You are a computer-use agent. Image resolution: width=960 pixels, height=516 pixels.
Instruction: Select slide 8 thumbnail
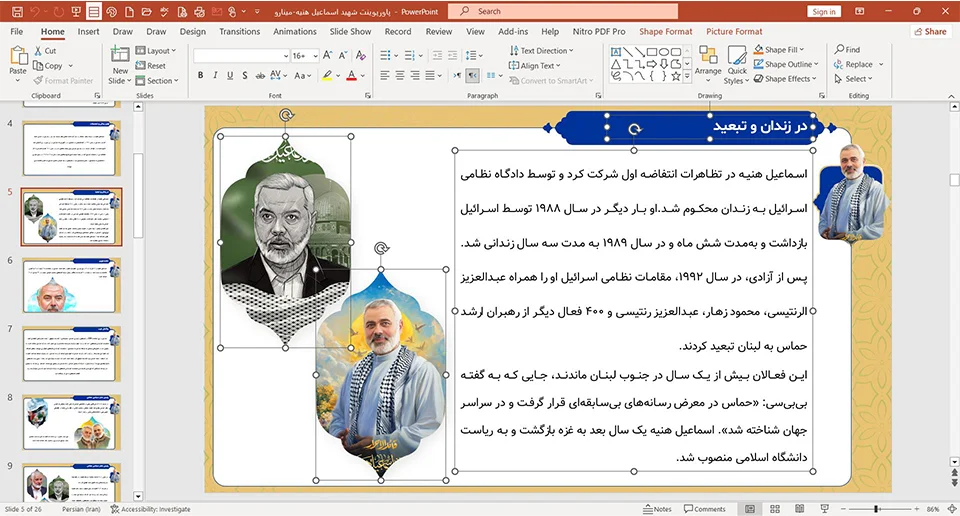71,423
